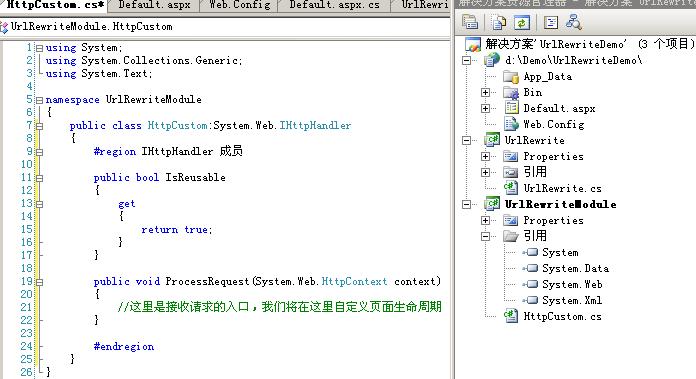Click Refresh icon in Solution Explorer toolbar
This screenshot has width=696, height=379.
click(522, 22)
